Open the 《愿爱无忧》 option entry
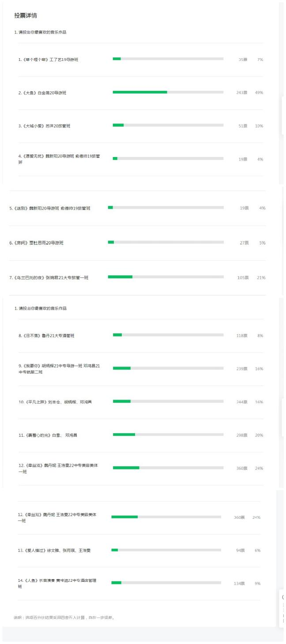Viewport: 286px width, 644px height. tap(59, 159)
